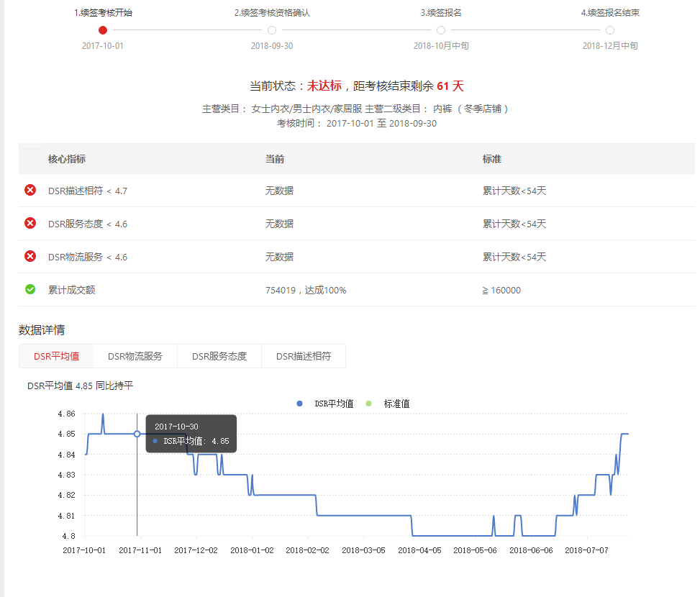Click the tooltip showing DSR平均值: 4.85
This screenshot has width=700, height=597.
[191, 434]
